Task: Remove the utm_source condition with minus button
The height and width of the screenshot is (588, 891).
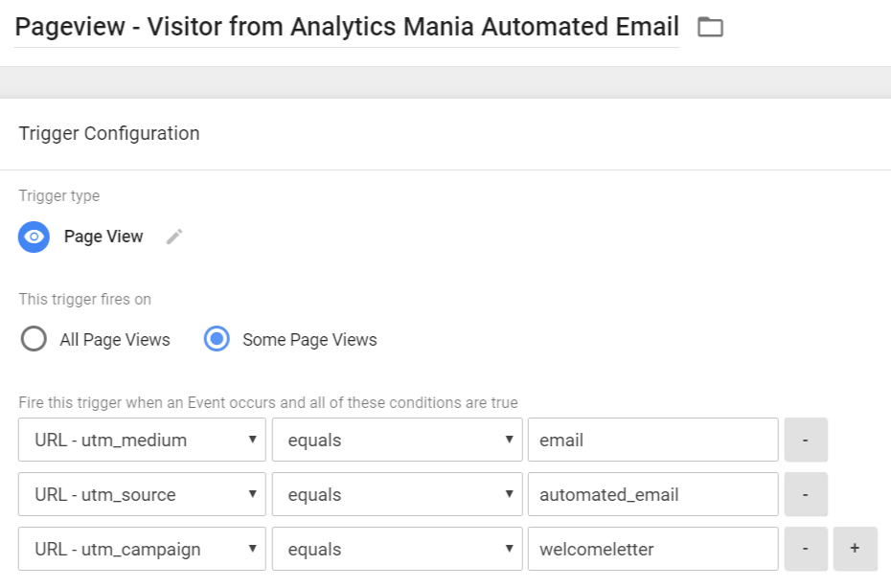Action: 806,495
